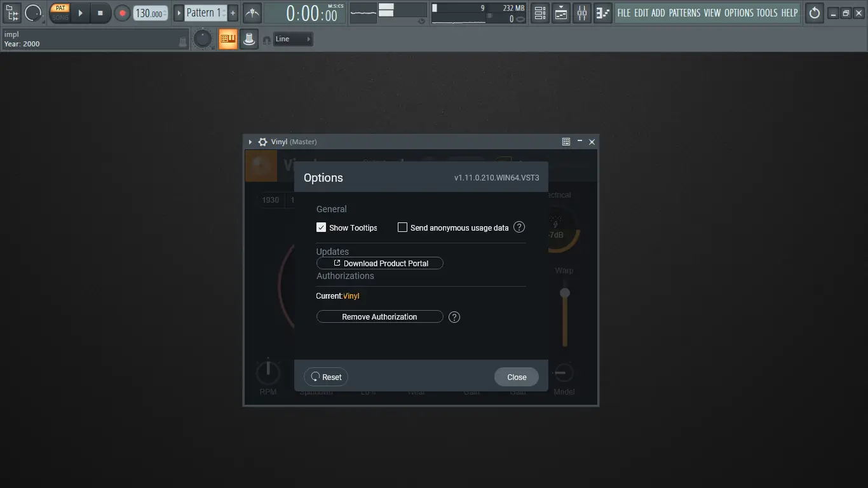Click the version text v1.11.0.210.WIN64.VST3
The image size is (868, 488).
(496, 178)
